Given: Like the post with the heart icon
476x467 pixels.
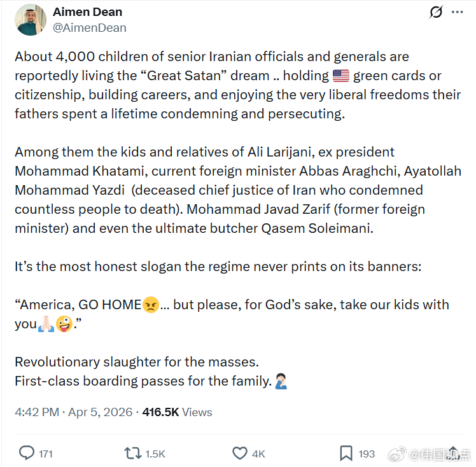Looking at the screenshot, I should tap(240, 454).
